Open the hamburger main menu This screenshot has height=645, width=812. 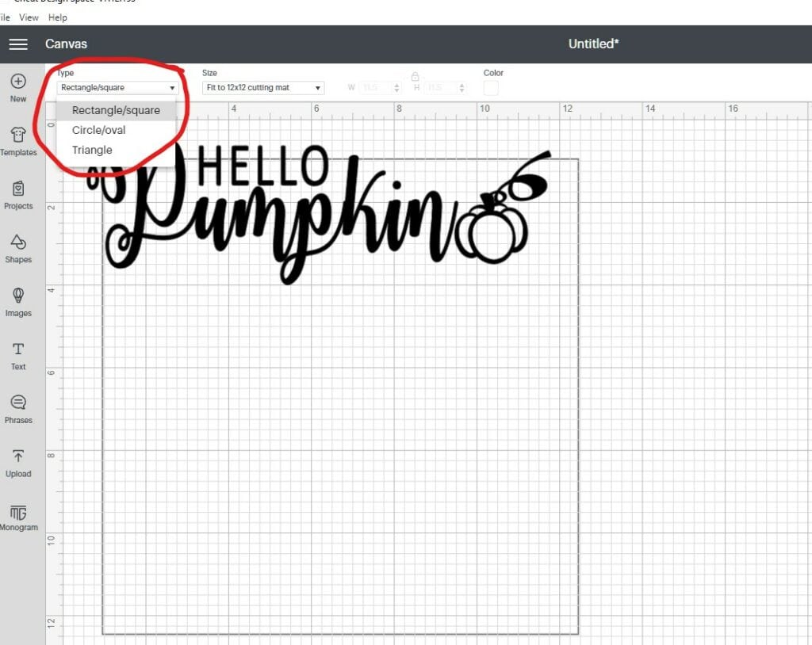[18, 44]
